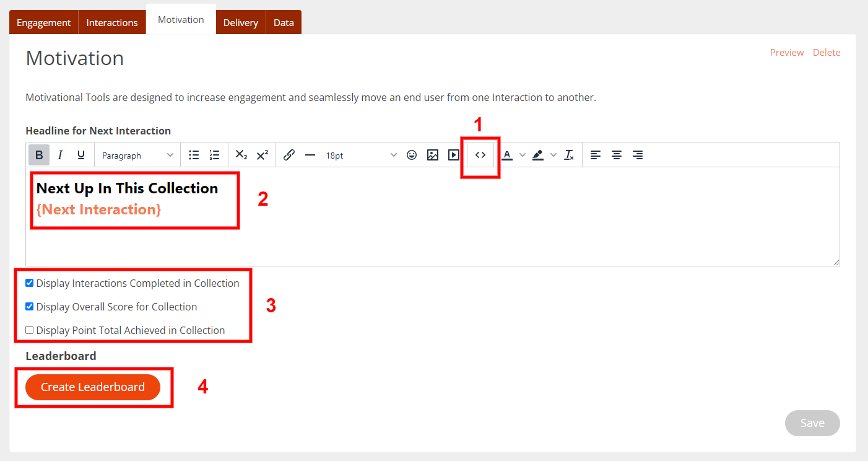The image size is (868, 461).
Task: Align text left
Action: pyautogui.click(x=596, y=155)
